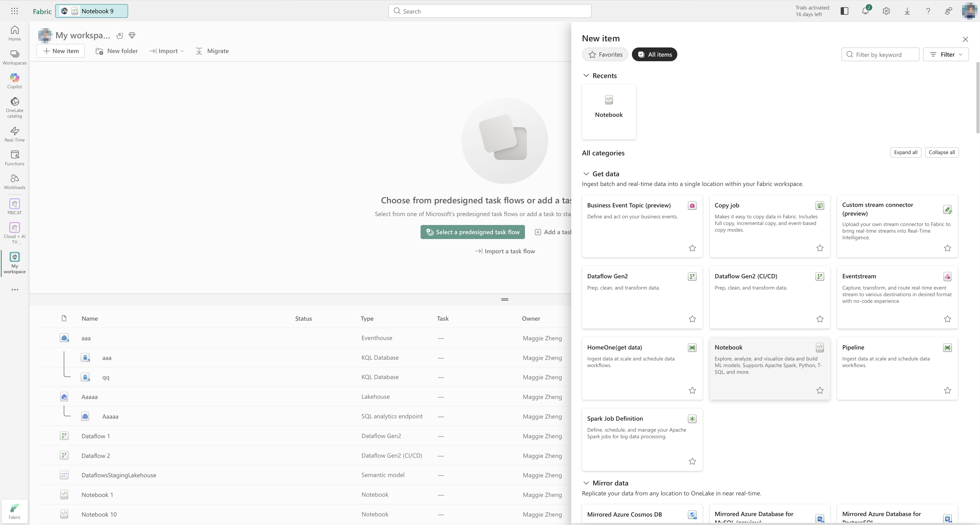This screenshot has width=980, height=525.
Task: Collapse the Recents section
Action: [586, 76]
